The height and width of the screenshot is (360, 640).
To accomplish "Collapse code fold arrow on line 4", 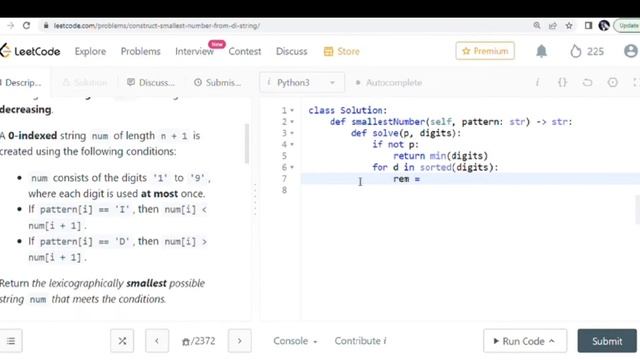I will click(x=292, y=144).
